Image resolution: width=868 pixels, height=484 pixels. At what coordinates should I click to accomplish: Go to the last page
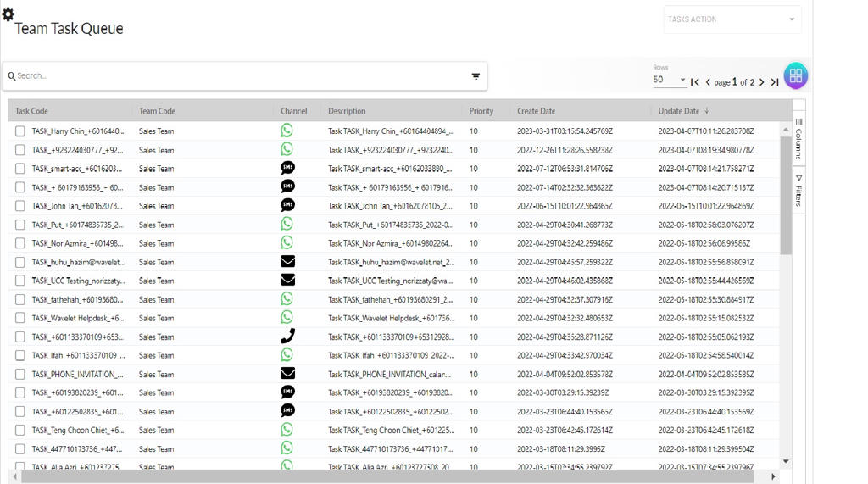click(x=774, y=82)
